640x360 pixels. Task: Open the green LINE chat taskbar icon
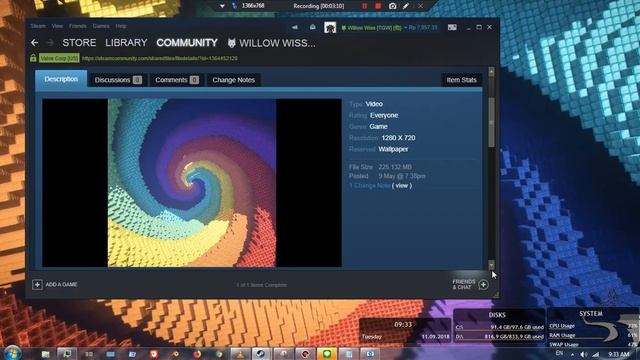327,354
